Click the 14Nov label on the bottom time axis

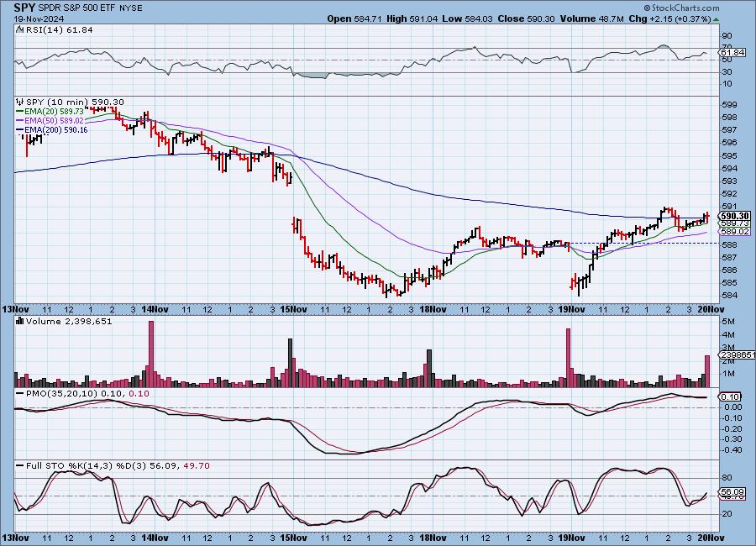(x=156, y=538)
